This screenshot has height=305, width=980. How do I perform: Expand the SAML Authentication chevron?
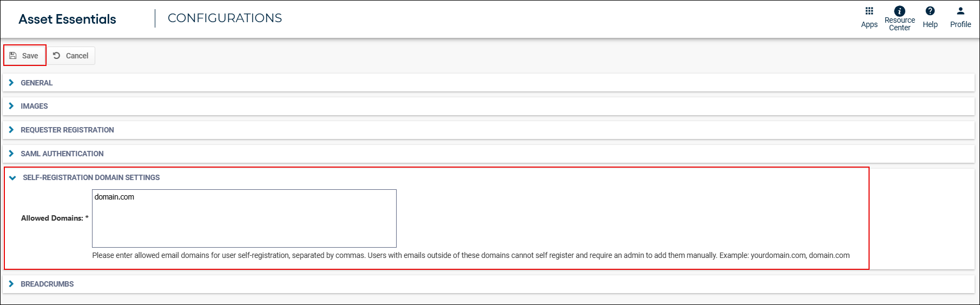coord(11,154)
